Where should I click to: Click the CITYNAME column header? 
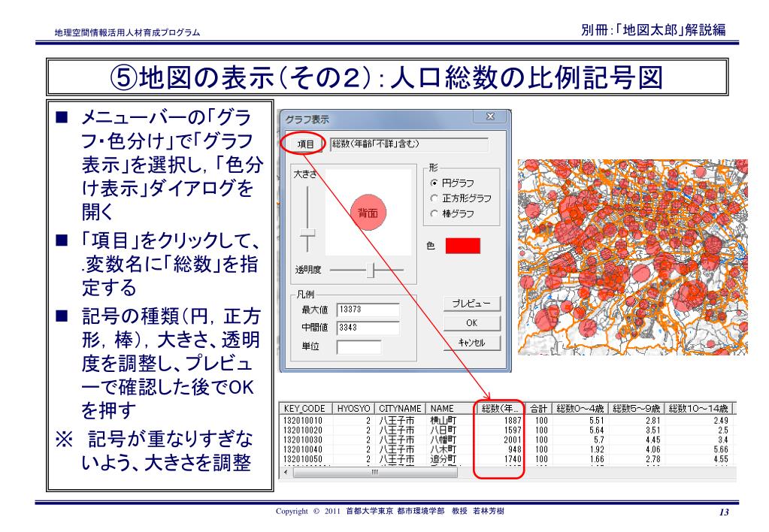click(400, 409)
